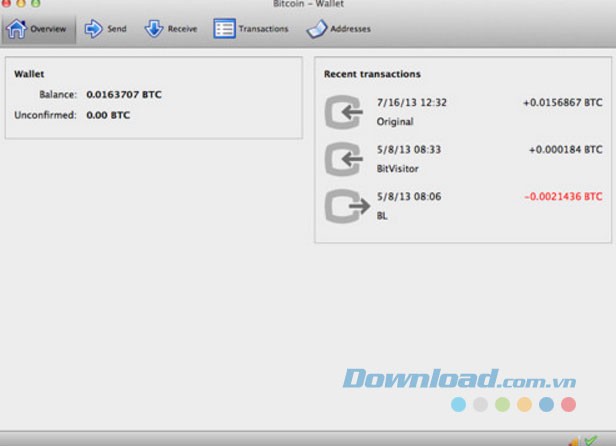Click the +0.000184 BTC amount

coord(565,150)
